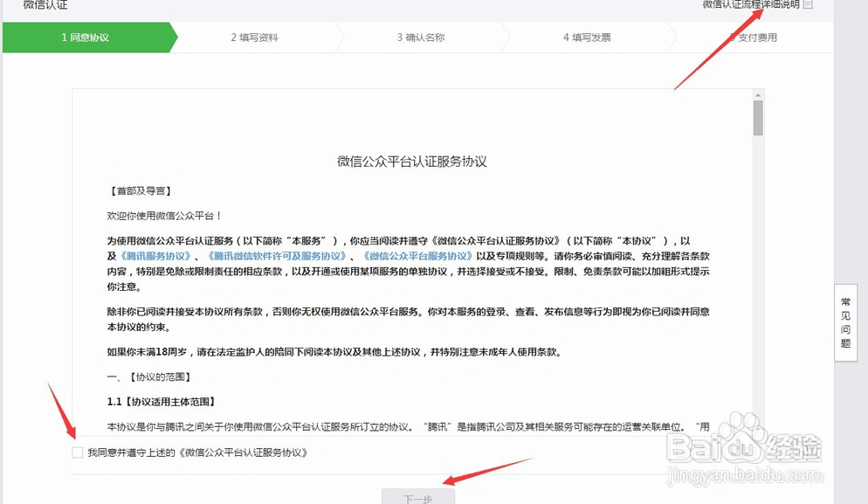Switch to step 5 支付费用
The width and height of the screenshot is (868, 504).
tap(755, 38)
